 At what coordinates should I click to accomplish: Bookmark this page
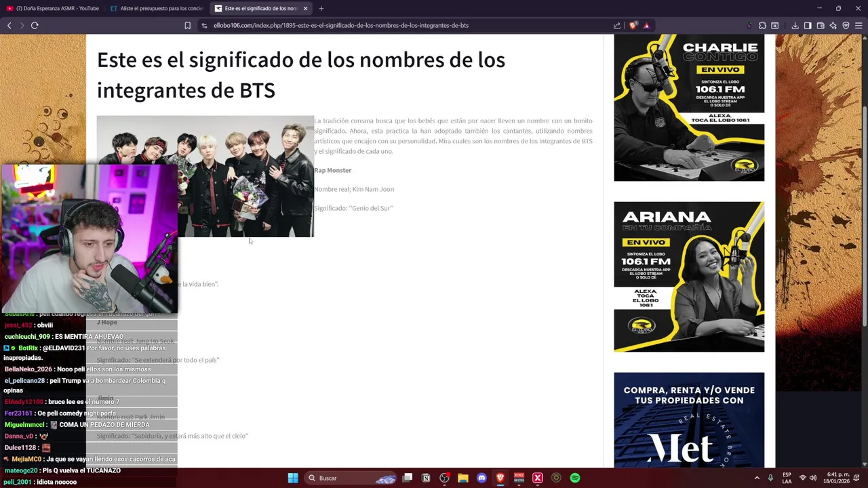tap(187, 25)
